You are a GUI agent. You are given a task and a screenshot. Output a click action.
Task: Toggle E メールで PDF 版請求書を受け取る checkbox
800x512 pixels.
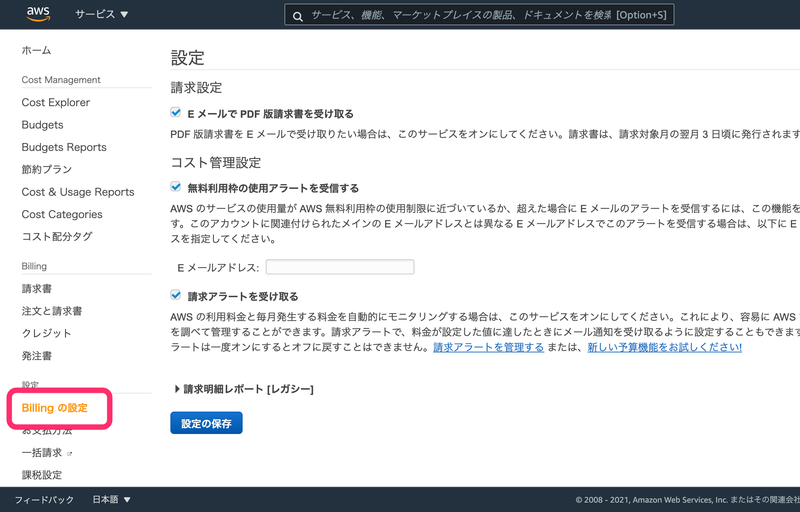point(176,112)
